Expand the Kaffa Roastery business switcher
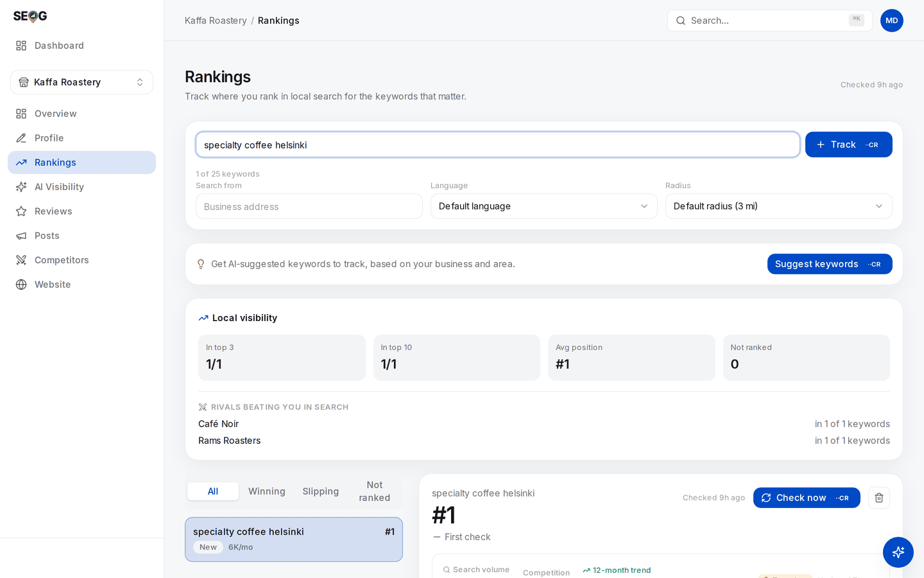The height and width of the screenshot is (578, 924). (81, 82)
